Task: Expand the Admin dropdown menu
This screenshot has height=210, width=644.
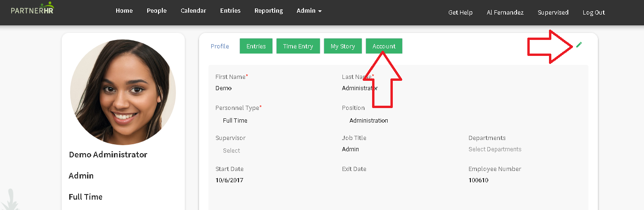Action: (309, 11)
